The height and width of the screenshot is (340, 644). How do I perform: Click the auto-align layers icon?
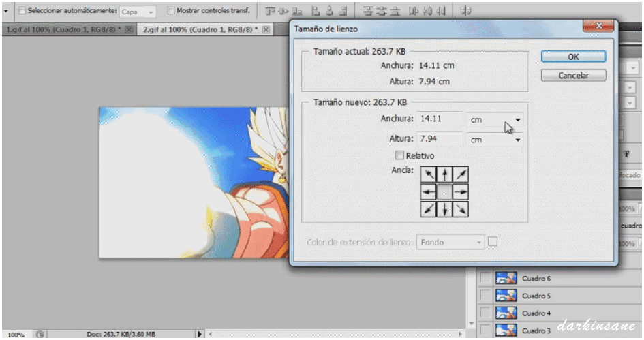pyautogui.click(x=465, y=11)
